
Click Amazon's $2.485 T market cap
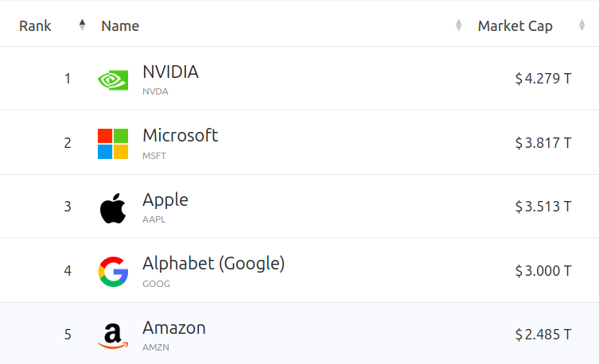pos(543,335)
